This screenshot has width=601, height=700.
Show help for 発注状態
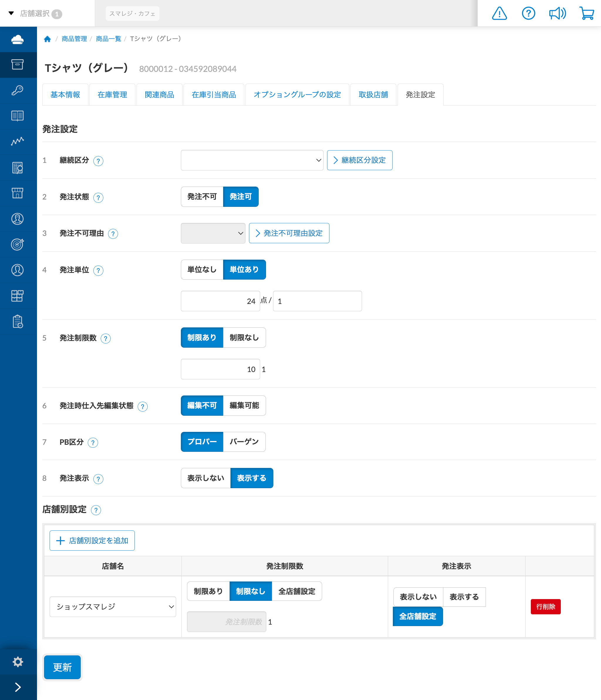pyautogui.click(x=98, y=197)
